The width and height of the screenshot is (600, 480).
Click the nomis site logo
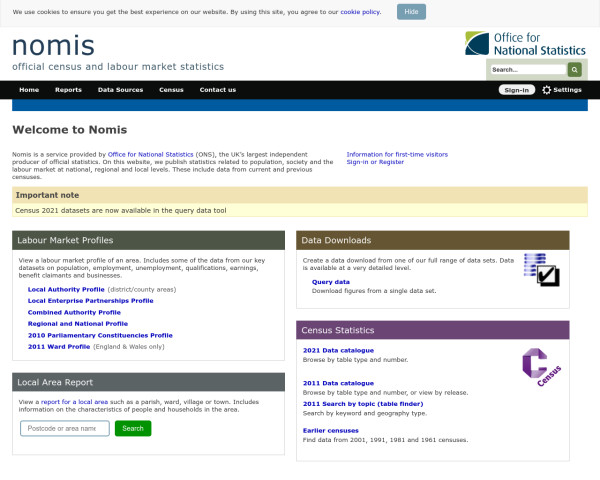point(53,46)
